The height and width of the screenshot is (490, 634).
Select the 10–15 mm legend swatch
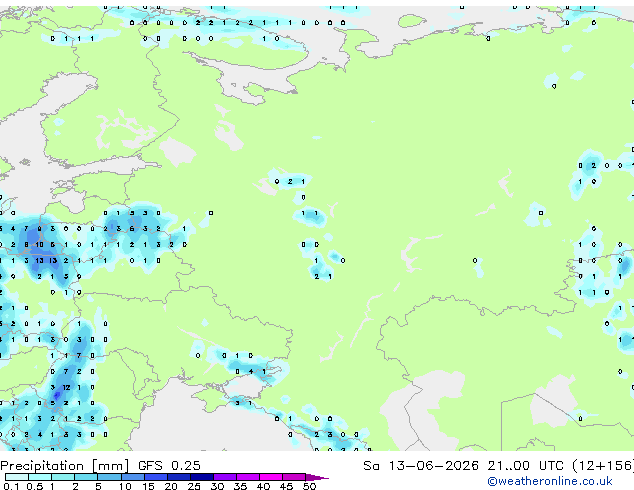pos(133,477)
